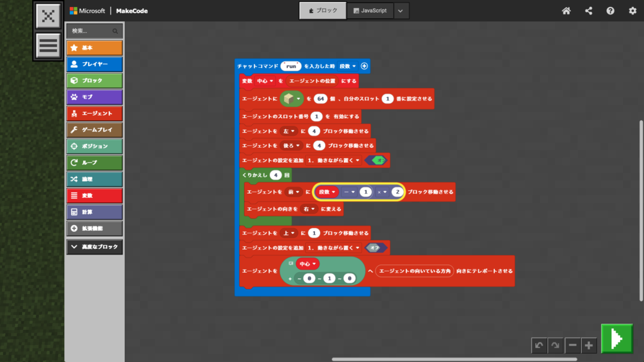Viewport: 644px width, 362px height.
Task: Close the editor with X button
Action: [48, 17]
